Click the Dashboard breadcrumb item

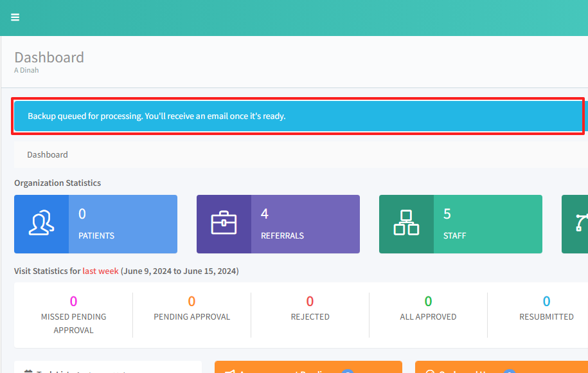click(x=48, y=155)
